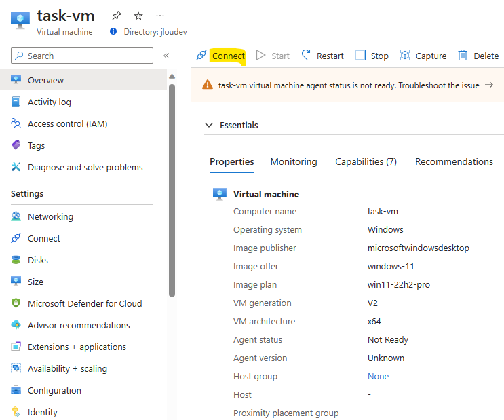Click Restart label in toolbar
Viewport: 504px width, 420px height.
(x=330, y=56)
